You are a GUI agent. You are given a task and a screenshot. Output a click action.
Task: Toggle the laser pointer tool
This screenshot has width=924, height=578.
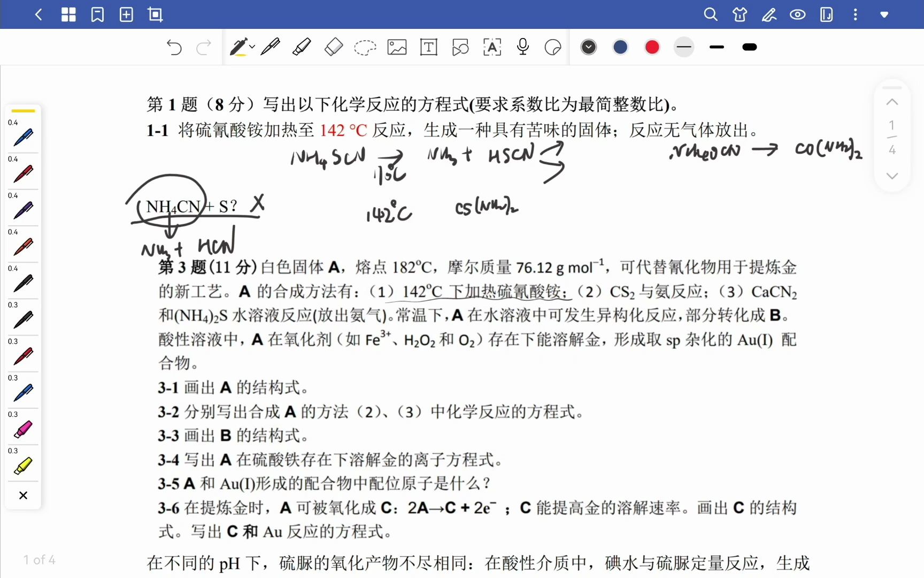click(552, 47)
